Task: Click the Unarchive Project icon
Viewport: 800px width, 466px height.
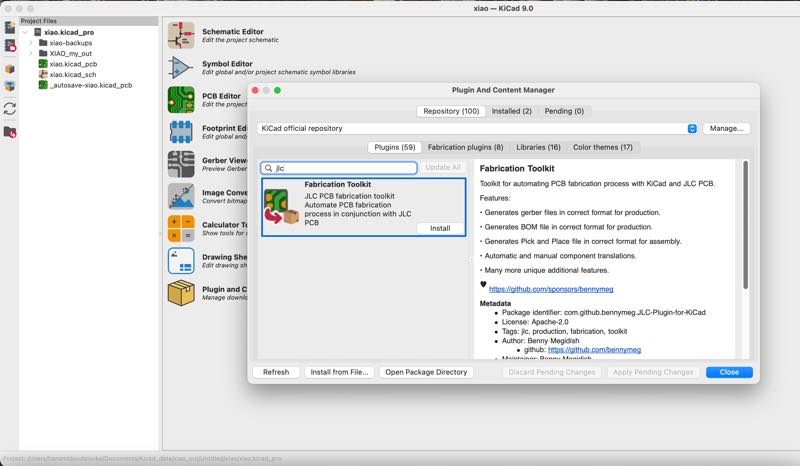Action: [x=10, y=85]
